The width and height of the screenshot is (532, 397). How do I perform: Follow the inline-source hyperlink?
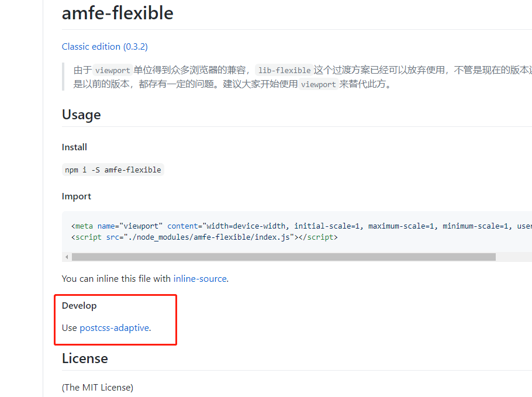(x=200, y=279)
